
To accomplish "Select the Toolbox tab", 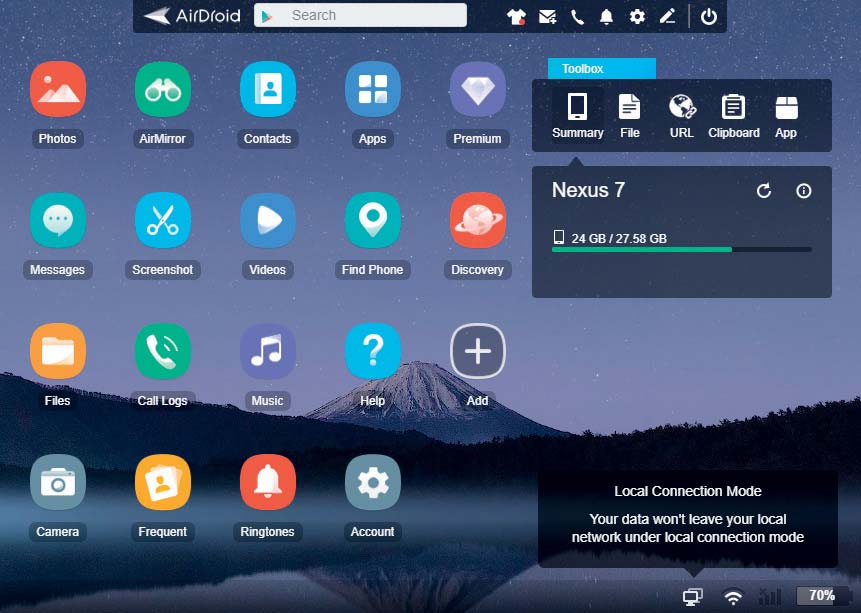I will (601, 69).
